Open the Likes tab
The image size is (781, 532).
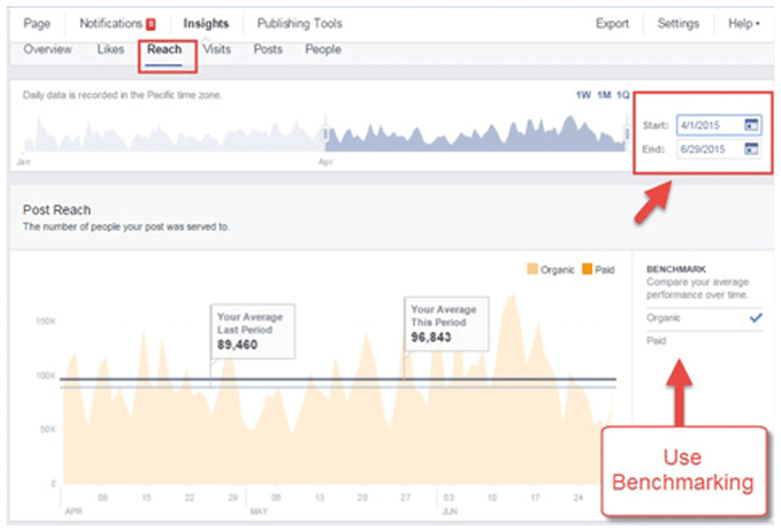(110, 50)
